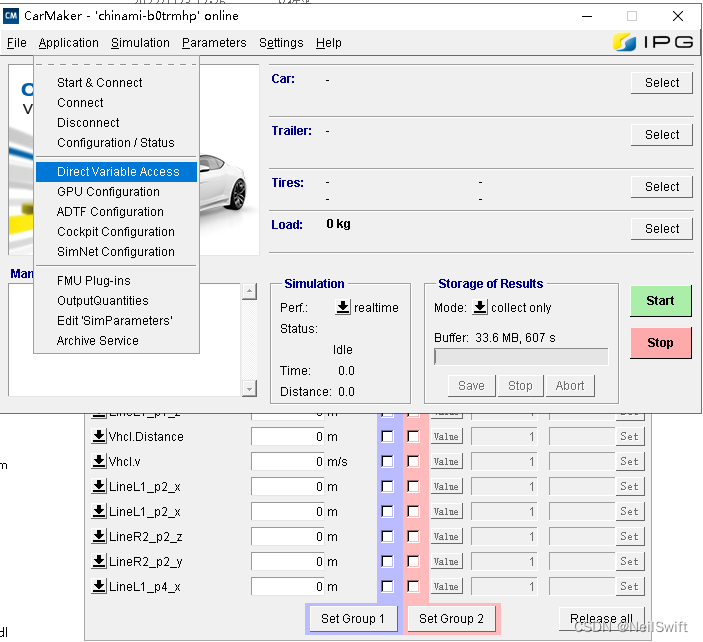Open ADTF Configuration entry
This screenshot has width=703, height=642.
117,212
